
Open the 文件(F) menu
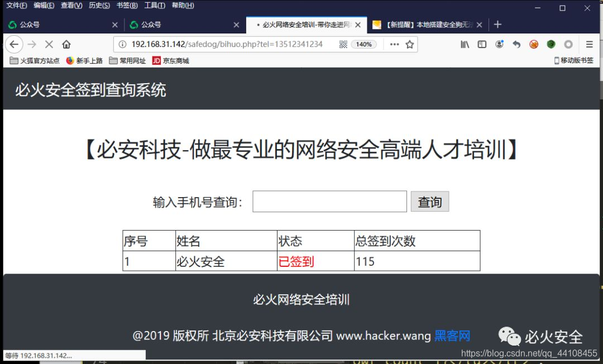pyautogui.click(x=17, y=6)
